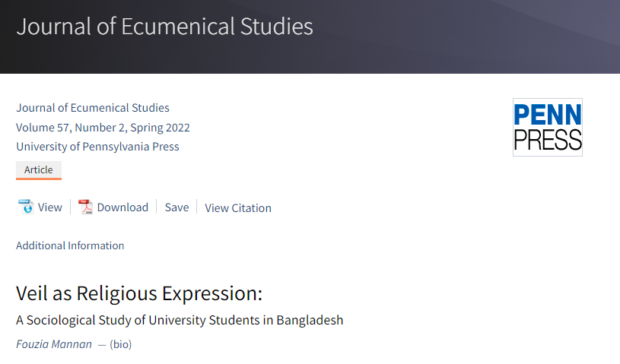
Task: Open the Penn Press publisher logo
Action: (x=548, y=127)
